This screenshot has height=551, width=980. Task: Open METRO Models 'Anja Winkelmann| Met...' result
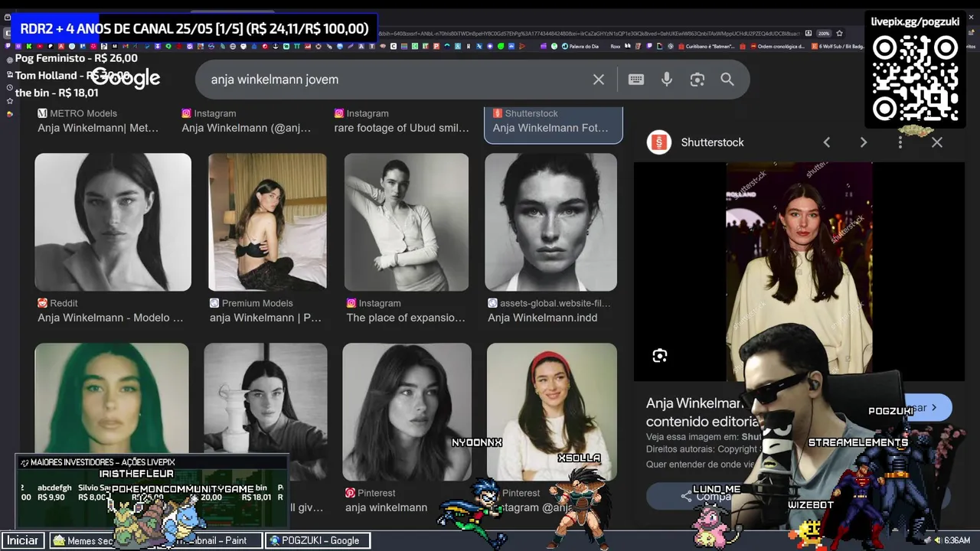(98, 128)
